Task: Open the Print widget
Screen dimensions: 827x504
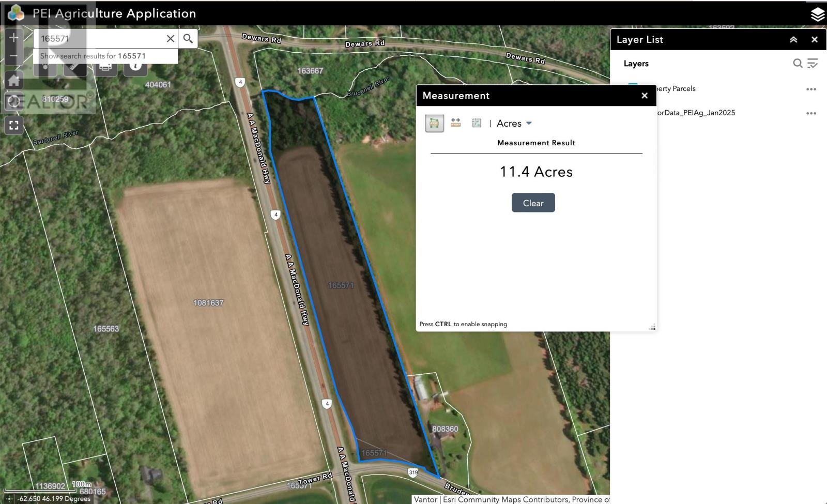Action: click(105, 66)
